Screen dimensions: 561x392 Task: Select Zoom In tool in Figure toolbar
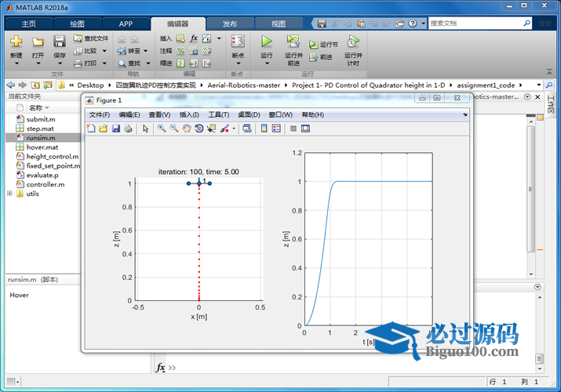point(162,129)
